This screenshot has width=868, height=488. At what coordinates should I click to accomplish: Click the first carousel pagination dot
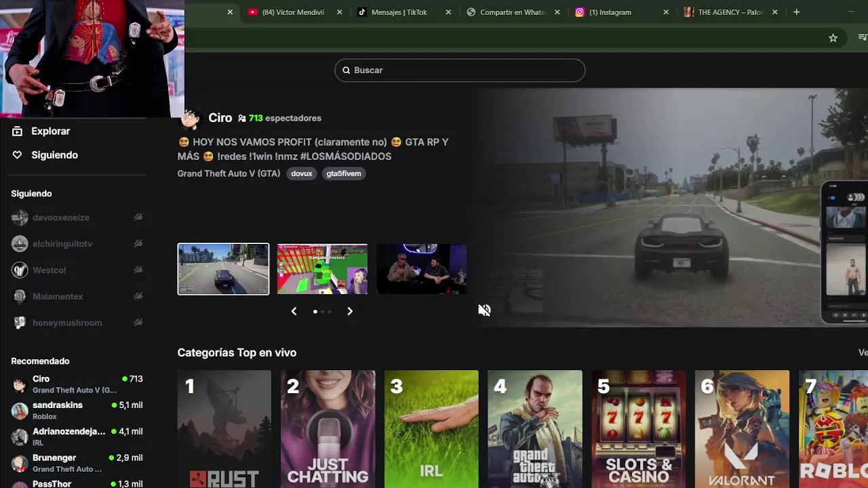pos(315,312)
